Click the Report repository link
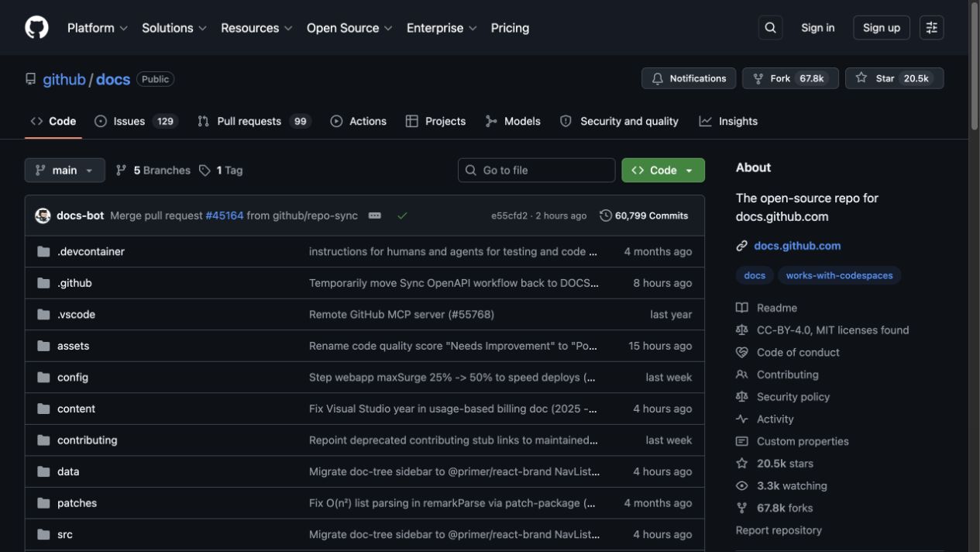980x552 pixels. point(779,530)
